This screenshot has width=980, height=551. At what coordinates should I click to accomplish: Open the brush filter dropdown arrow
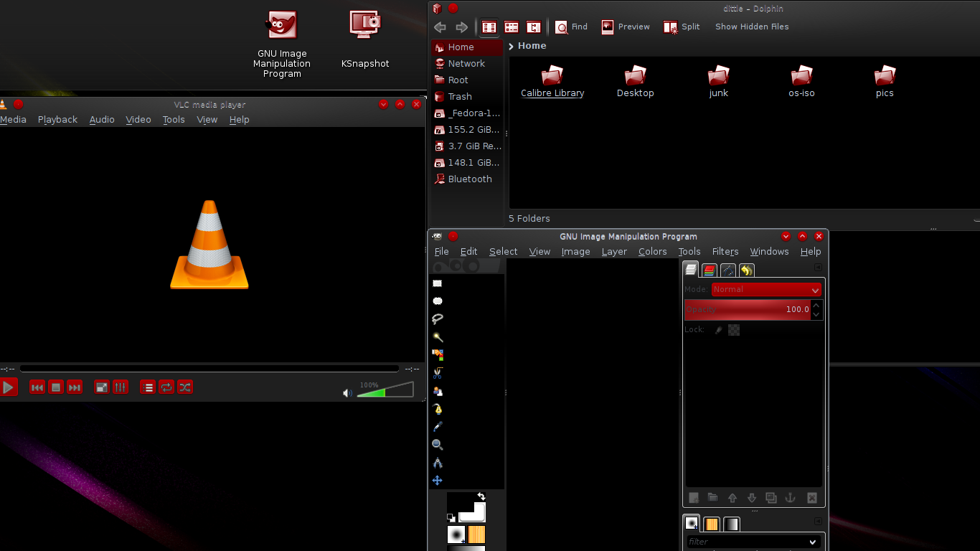tap(813, 542)
